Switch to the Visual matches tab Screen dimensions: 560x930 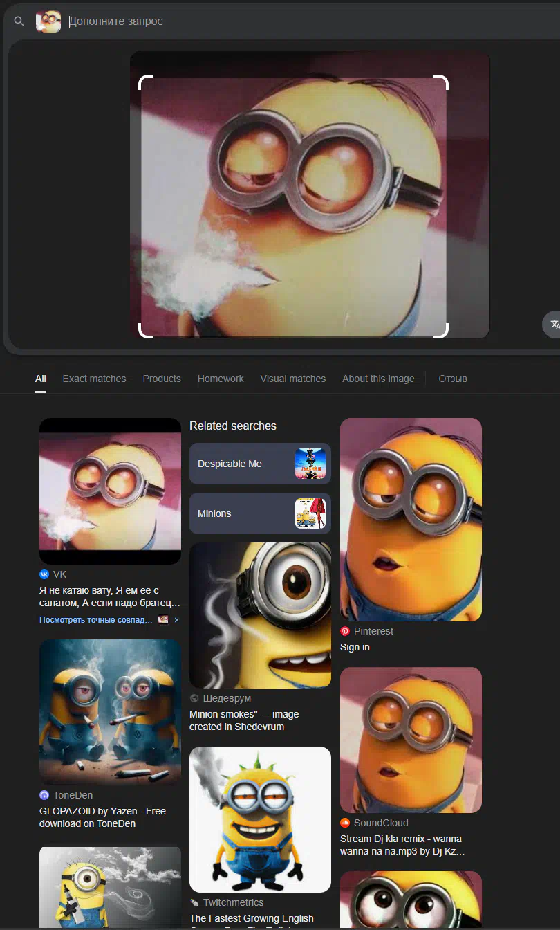coord(293,379)
